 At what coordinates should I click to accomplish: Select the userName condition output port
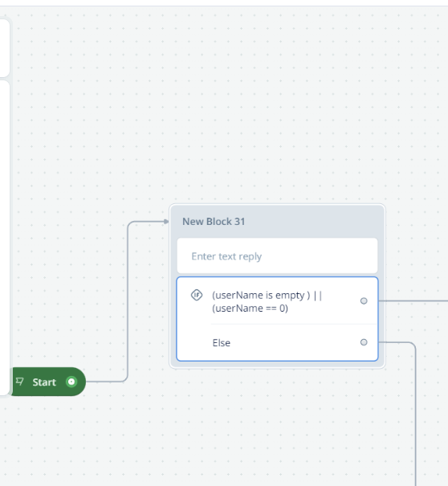(364, 301)
